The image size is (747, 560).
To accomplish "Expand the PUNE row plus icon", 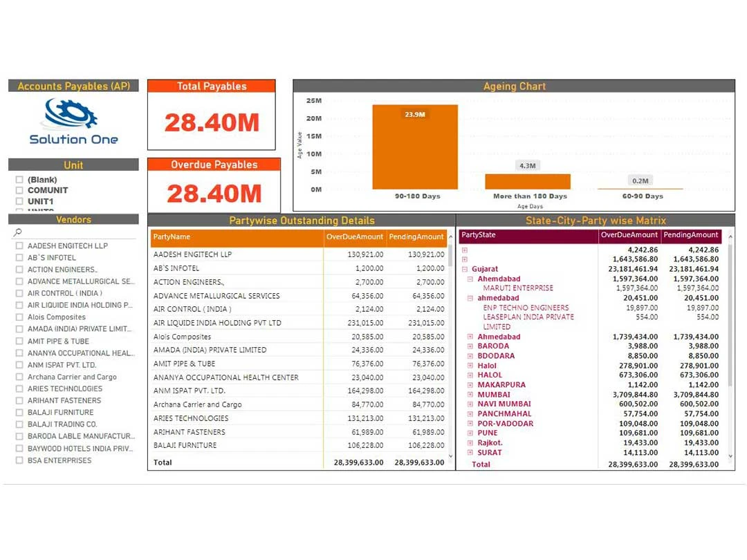I will coord(470,433).
